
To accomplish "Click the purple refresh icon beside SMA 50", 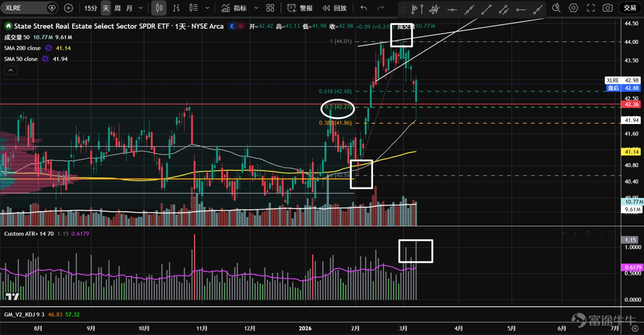I will (x=45, y=59).
